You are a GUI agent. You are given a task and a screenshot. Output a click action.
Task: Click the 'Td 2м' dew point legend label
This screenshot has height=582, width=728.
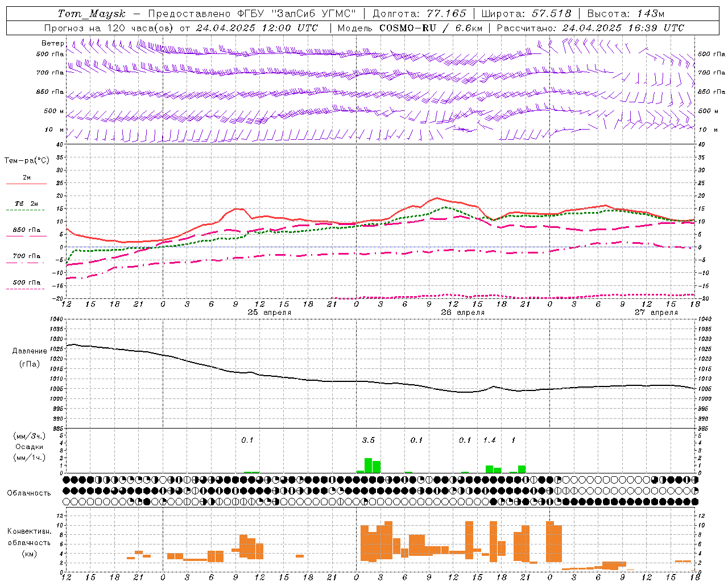(27, 203)
